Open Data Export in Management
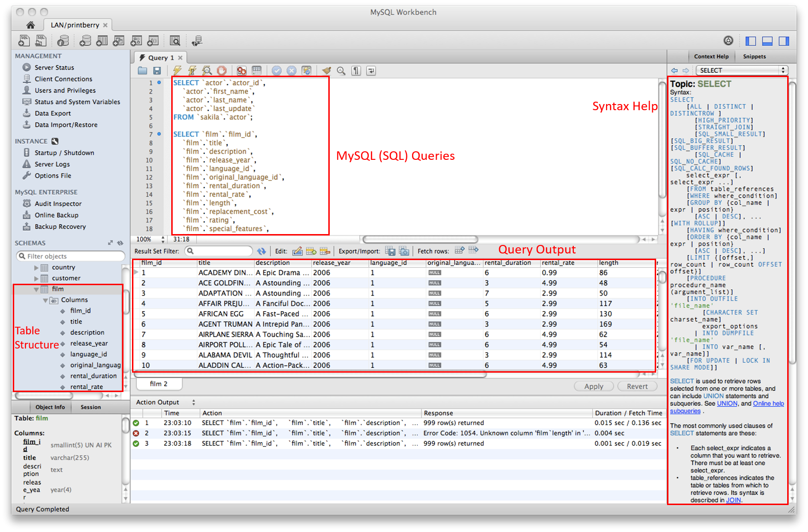 pyautogui.click(x=53, y=113)
